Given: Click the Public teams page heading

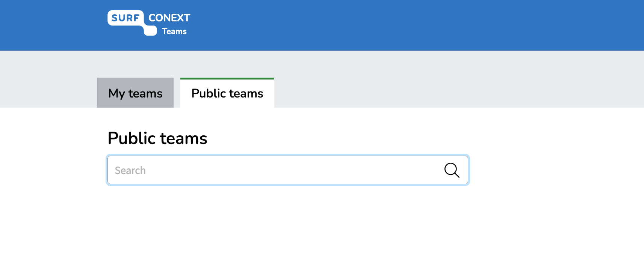Looking at the screenshot, I should tap(157, 138).
